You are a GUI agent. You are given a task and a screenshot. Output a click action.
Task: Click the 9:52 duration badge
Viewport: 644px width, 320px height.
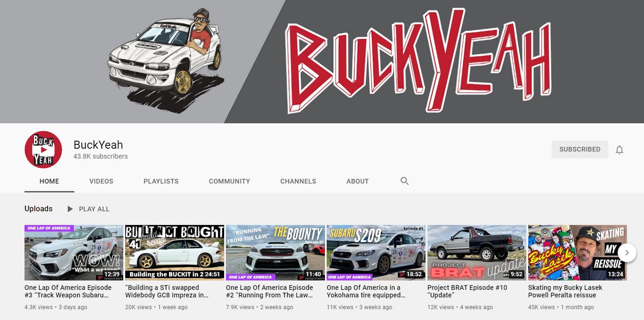pyautogui.click(x=516, y=274)
